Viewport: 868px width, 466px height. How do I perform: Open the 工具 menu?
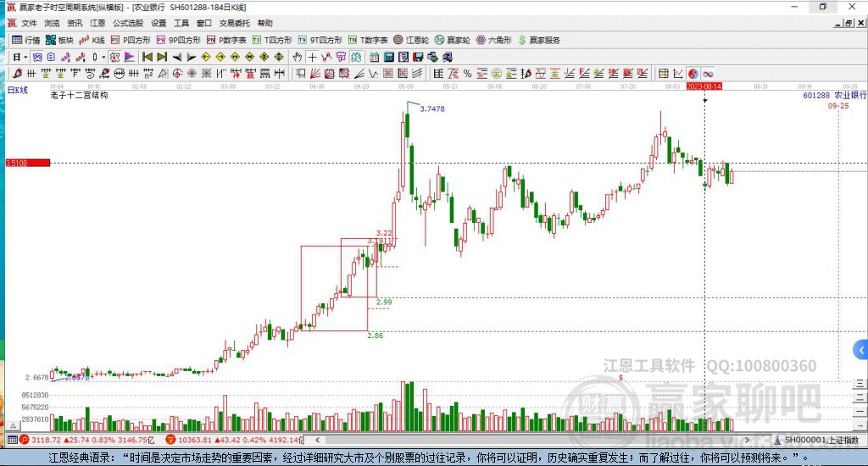(x=181, y=23)
